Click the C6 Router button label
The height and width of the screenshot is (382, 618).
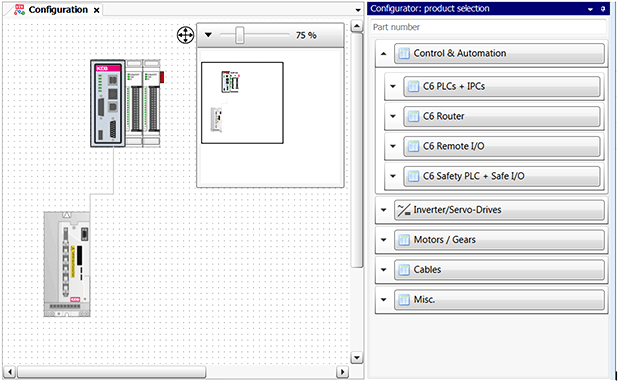tap(443, 116)
